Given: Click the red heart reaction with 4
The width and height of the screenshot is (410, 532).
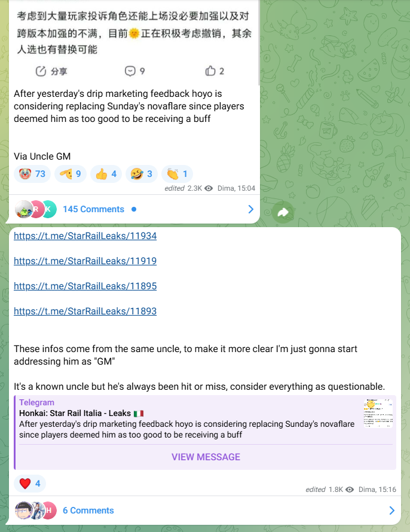Looking at the screenshot, I should tap(30, 484).
